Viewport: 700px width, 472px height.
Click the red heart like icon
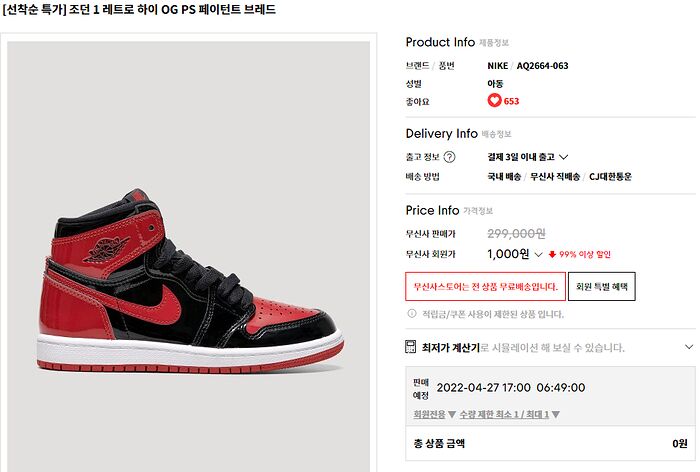point(494,100)
